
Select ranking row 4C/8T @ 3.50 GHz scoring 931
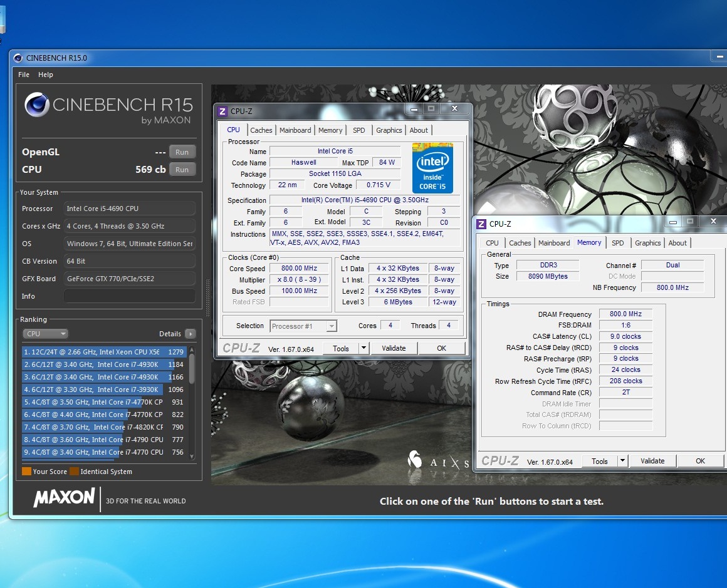(104, 402)
